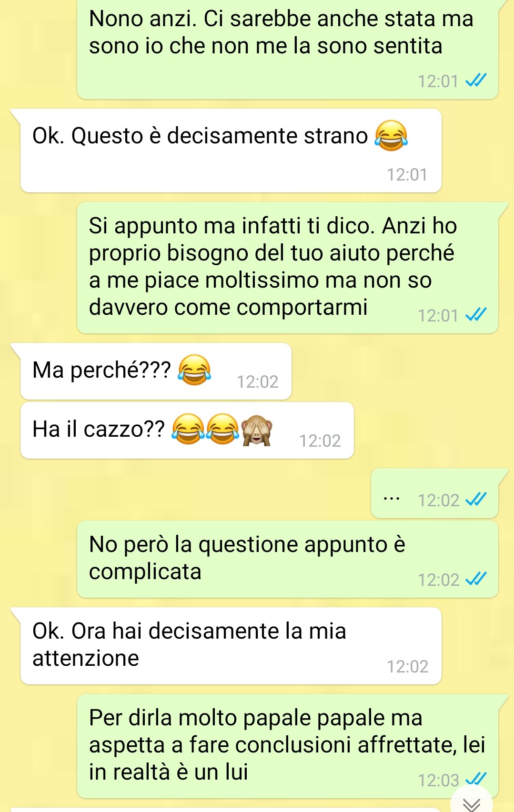Select the 'Si appunto ma infatti ti dico' message
The height and width of the screenshot is (812, 514).
(x=288, y=268)
